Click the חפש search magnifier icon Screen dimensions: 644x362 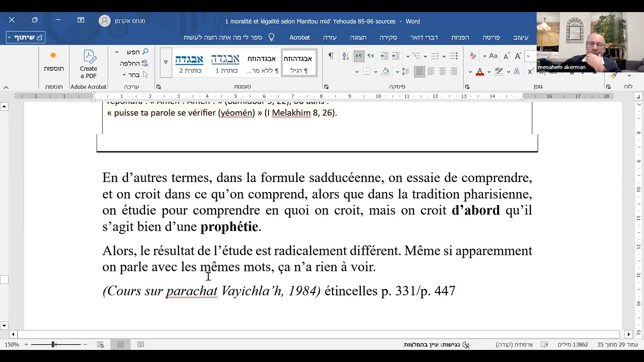pyautogui.click(x=145, y=52)
